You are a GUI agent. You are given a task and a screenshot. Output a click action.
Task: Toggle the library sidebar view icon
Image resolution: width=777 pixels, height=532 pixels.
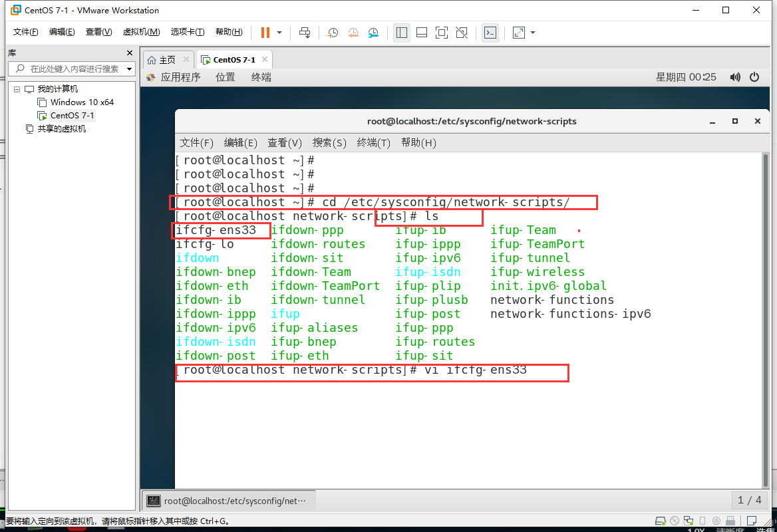click(402, 33)
